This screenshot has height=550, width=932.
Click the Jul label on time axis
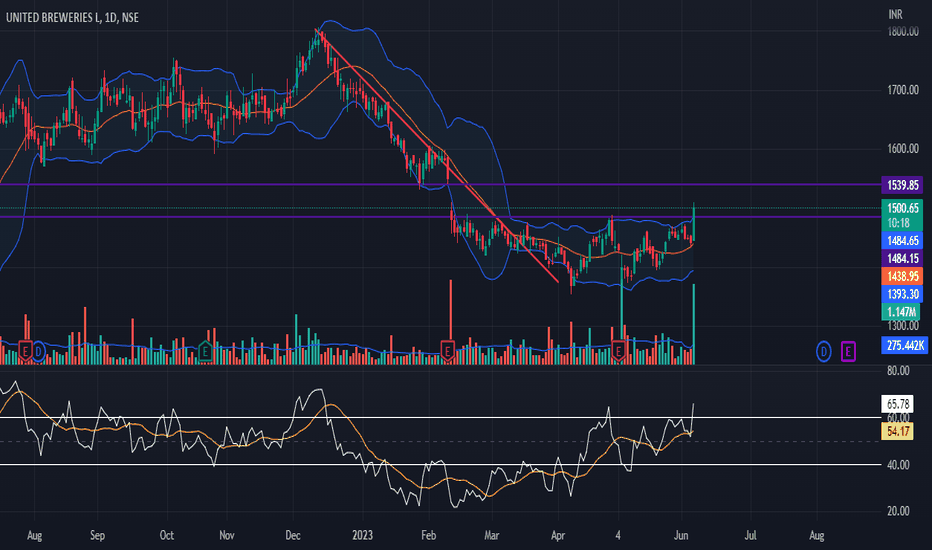751,535
